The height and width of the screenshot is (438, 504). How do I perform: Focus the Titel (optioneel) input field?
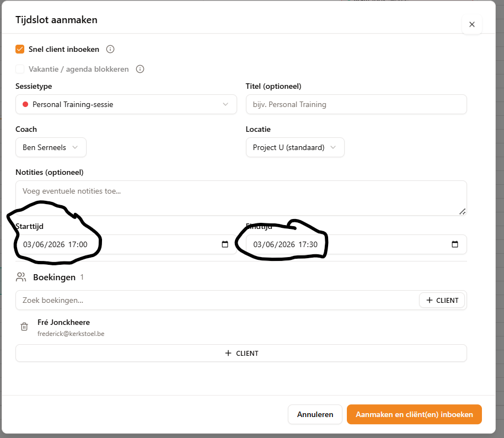point(356,104)
